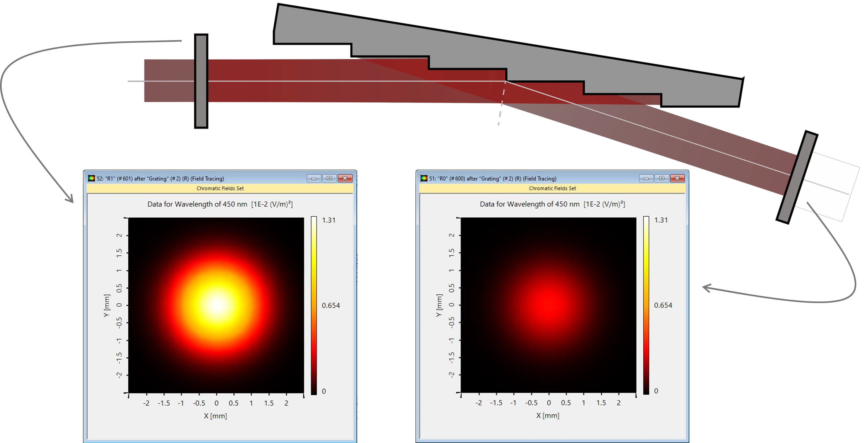Close the R0 field tracing window

pyautogui.click(x=677, y=178)
